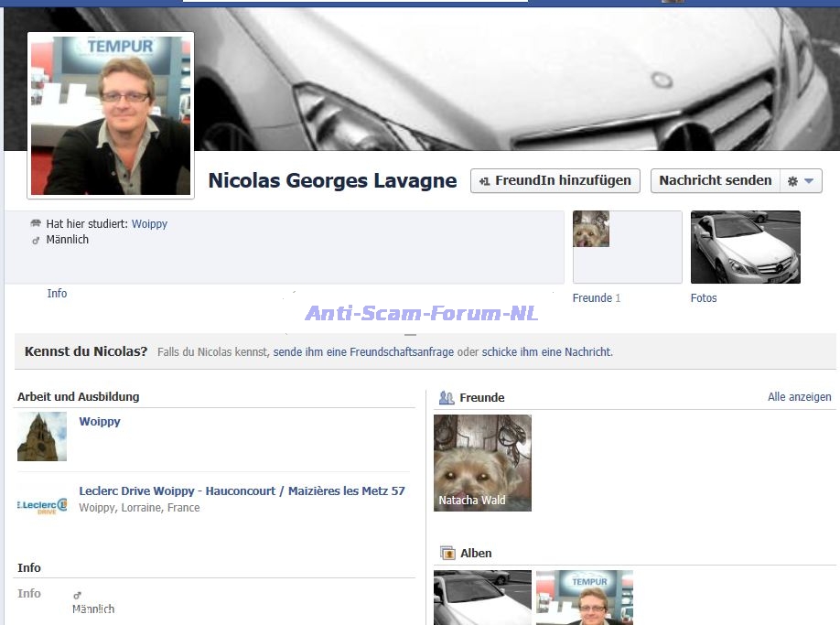840x625 pixels.
Task: Open the Freunde 1 link
Action: click(x=596, y=298)
